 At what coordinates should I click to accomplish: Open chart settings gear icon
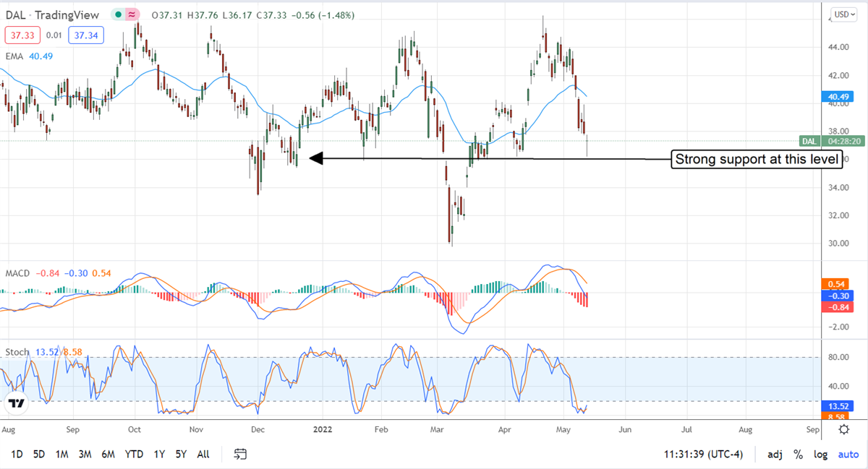(843, 429)
